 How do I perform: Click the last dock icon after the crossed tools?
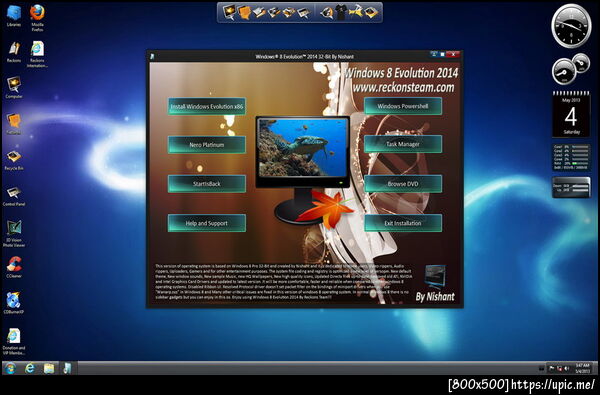click(x=371, y=13)
